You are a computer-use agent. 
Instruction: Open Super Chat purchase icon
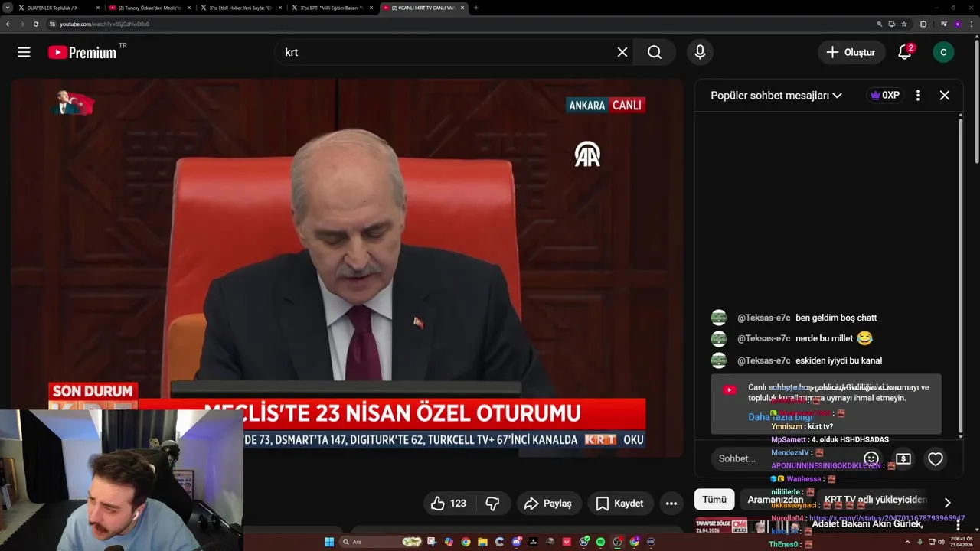pos(903,458)
